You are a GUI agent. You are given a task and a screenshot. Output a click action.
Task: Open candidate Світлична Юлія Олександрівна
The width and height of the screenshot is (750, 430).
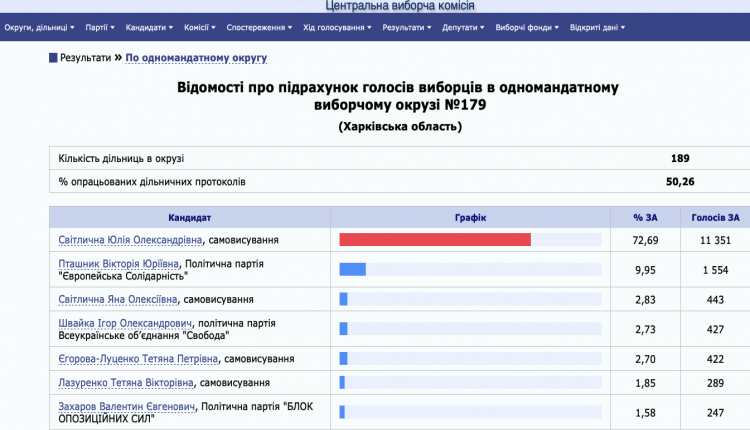(130, 240)
